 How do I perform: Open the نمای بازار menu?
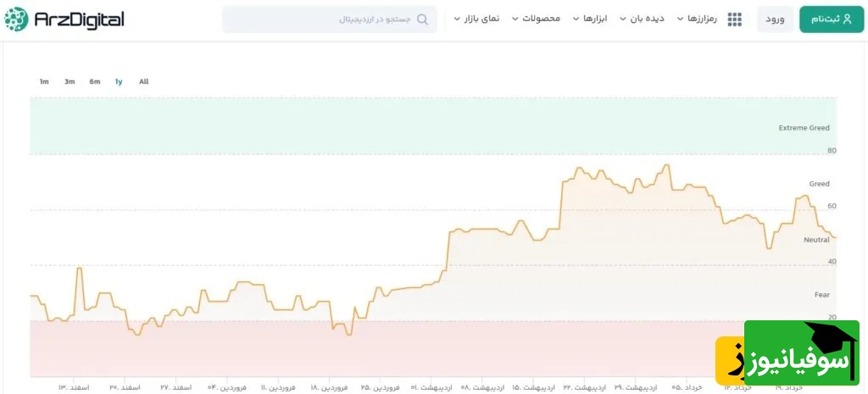pyautogui.click(x=476, y=19)
